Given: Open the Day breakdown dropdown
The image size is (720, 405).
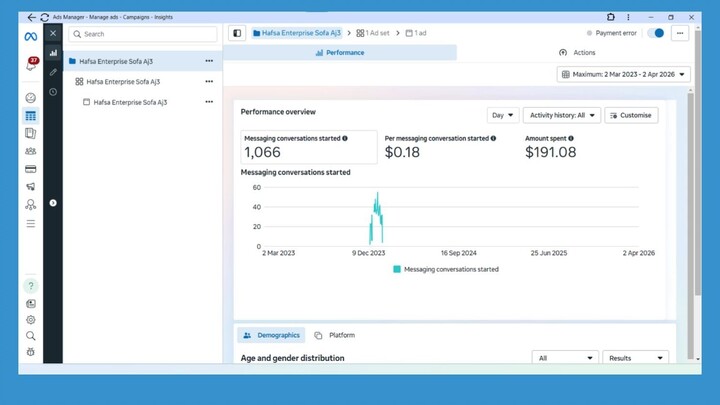Looking at the screenshot, I should (x=503, y=115).
